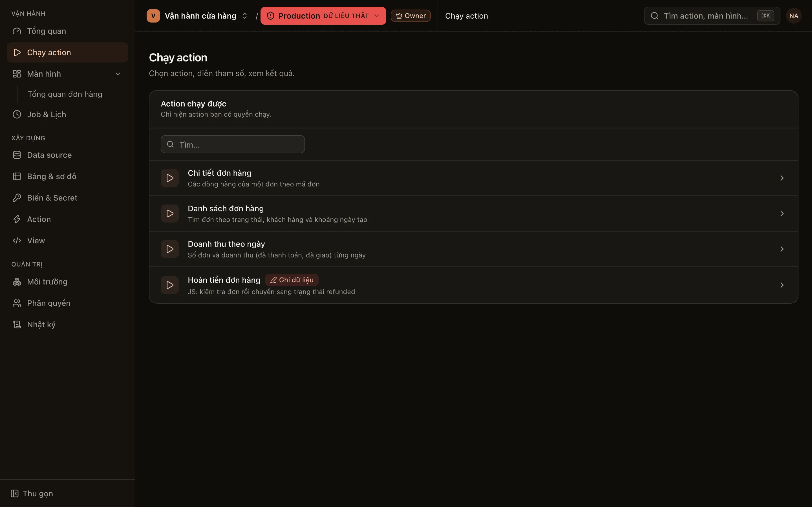The width and height of the screenshot is (812, 507).
Task: Focus the Tìm action filter field
Action: 233,144
